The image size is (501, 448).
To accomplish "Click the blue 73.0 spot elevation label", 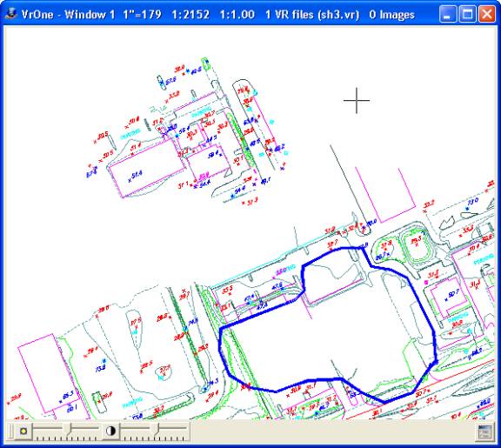I will (473, 202).
